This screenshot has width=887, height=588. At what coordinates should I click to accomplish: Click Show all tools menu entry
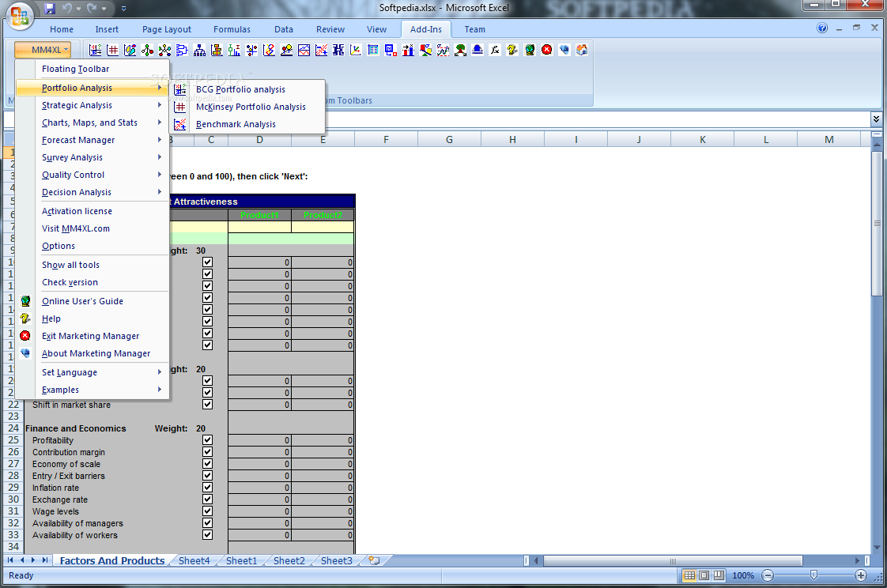coord(92,265)
